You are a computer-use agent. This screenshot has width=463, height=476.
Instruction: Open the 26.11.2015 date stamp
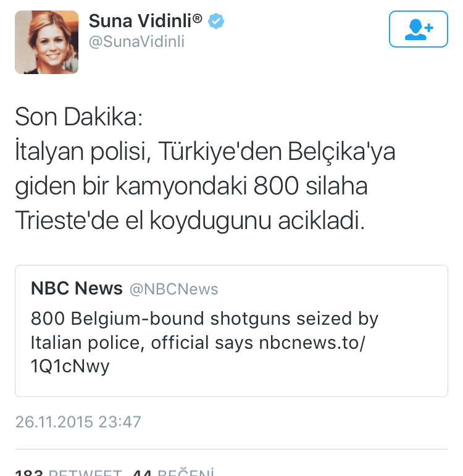pos(54,422)
